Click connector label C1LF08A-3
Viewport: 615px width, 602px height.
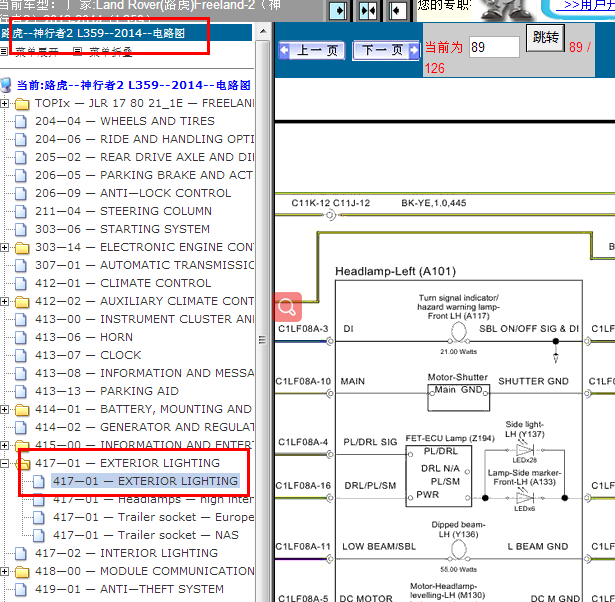303,329
